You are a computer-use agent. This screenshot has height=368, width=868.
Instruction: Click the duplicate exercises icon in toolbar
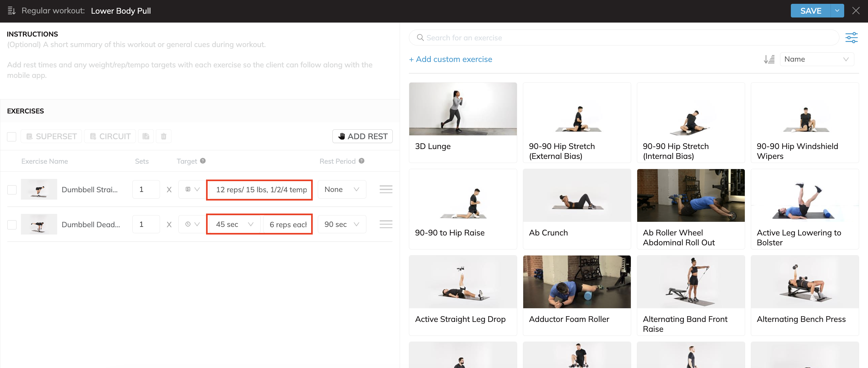[x=146, y=136]
